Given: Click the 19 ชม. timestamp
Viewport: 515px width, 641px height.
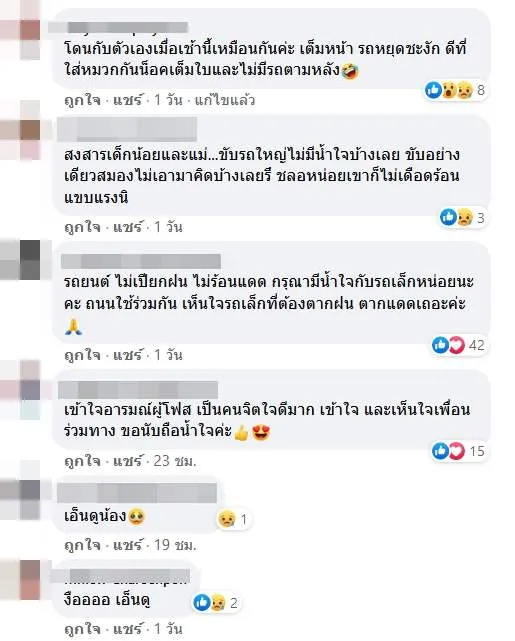Looking at the screenshot, I should pos(175,545).
